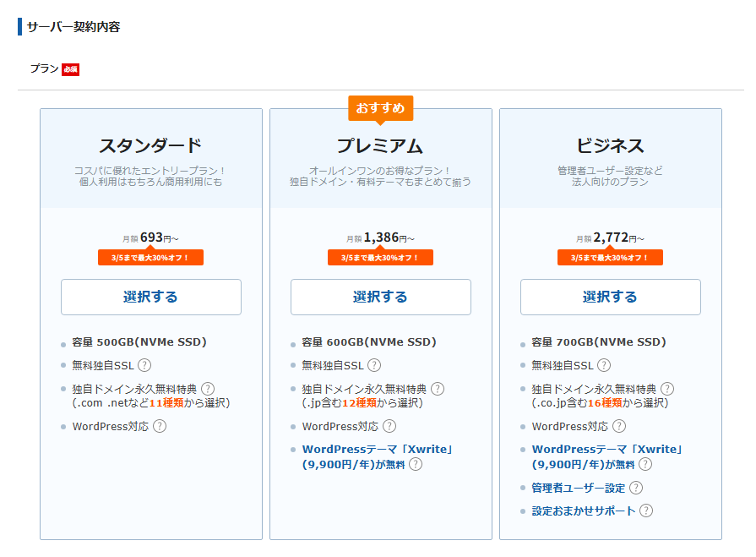The image size is (756, 557).
Task: Pick the ビジネス plan via 選択する button
Action: point(611,297)
